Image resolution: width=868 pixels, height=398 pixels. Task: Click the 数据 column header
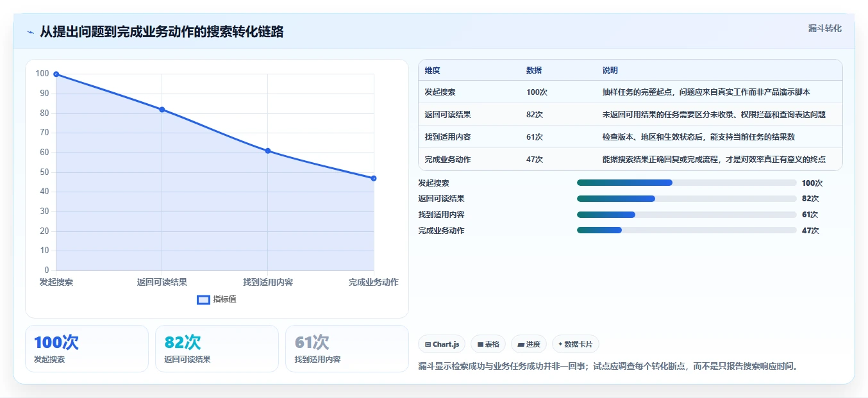point(534,70)
